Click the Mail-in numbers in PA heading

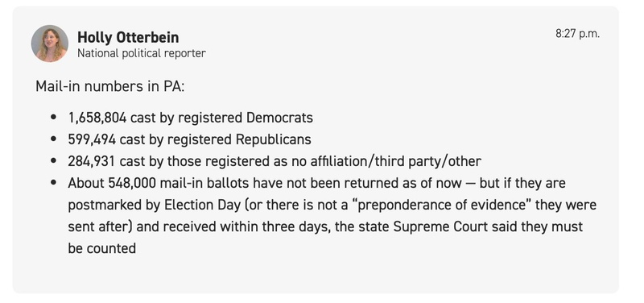pyautogui.click(x=110, y=87)
